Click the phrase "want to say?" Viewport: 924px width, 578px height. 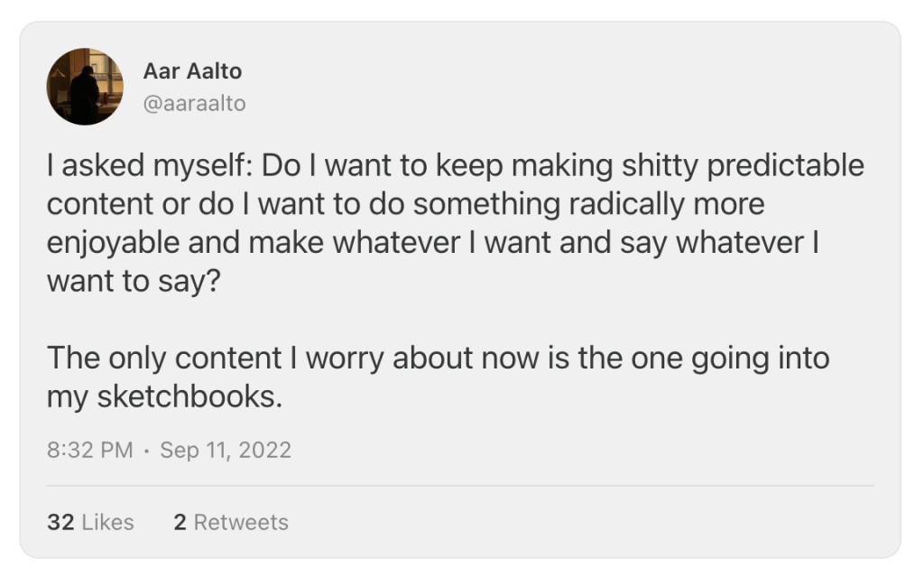[134, 281]
